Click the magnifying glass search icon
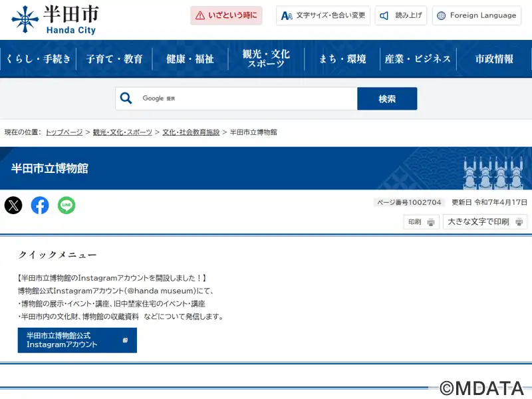This screenshot has height=399, width=532. pyautogui.click(x=126, y=98)
